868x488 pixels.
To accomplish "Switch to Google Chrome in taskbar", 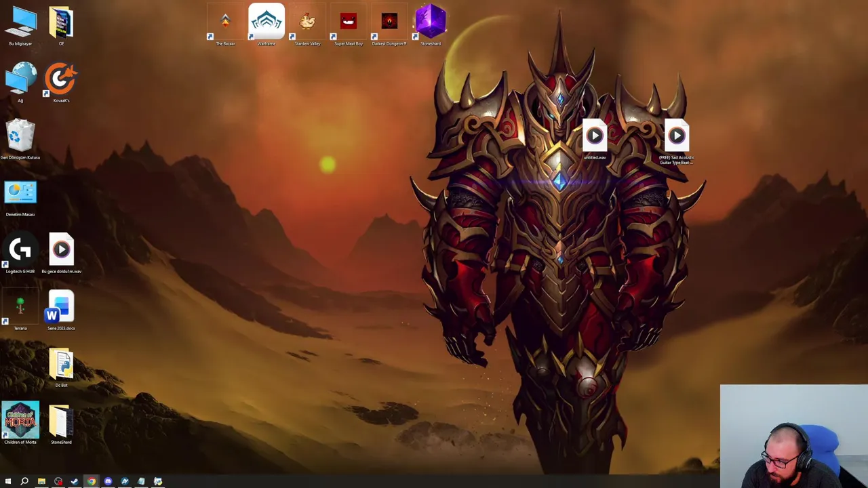I will (92, 481).
